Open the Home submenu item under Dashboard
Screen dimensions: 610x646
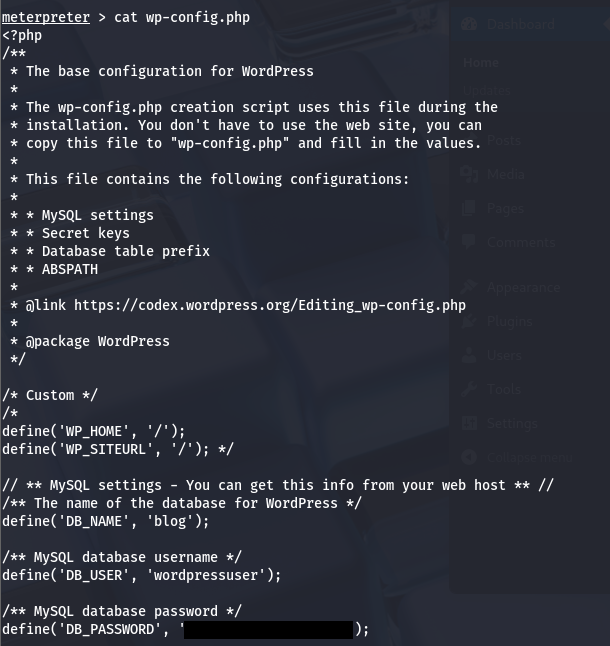pyautogui.click(x=481, y=62)
